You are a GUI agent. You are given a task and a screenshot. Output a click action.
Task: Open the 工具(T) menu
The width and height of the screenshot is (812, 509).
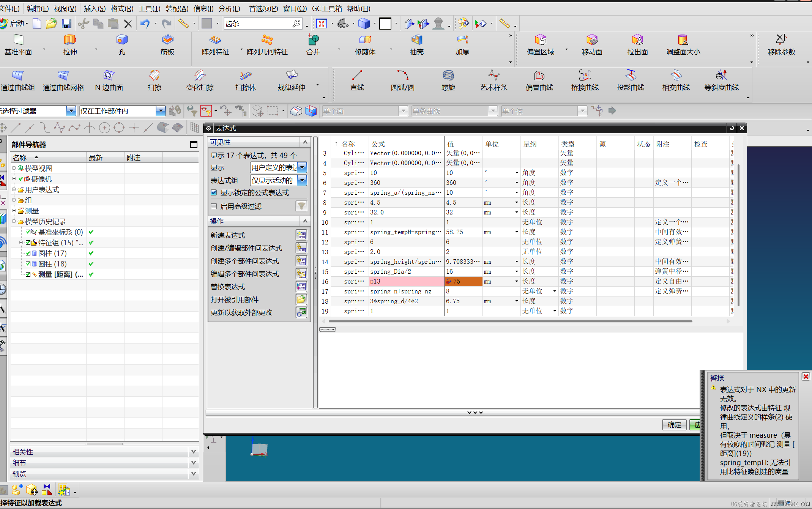(x=149, y=8)
